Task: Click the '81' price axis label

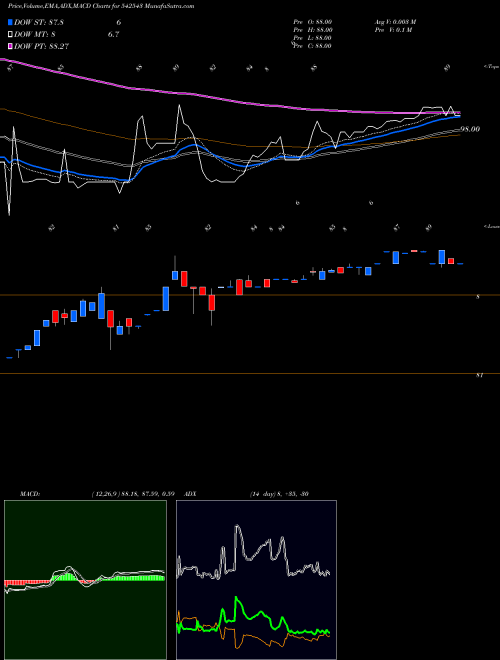Action: (479, 375)
